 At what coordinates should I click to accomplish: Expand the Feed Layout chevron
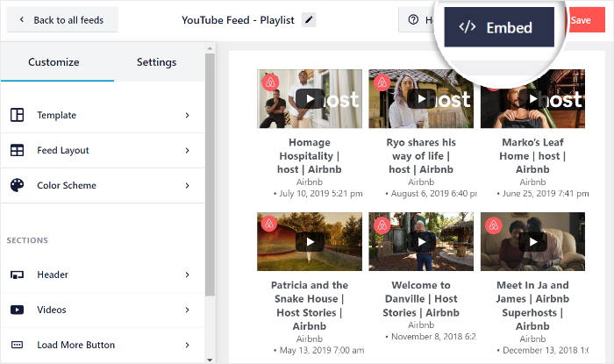[x=187, y=150]
